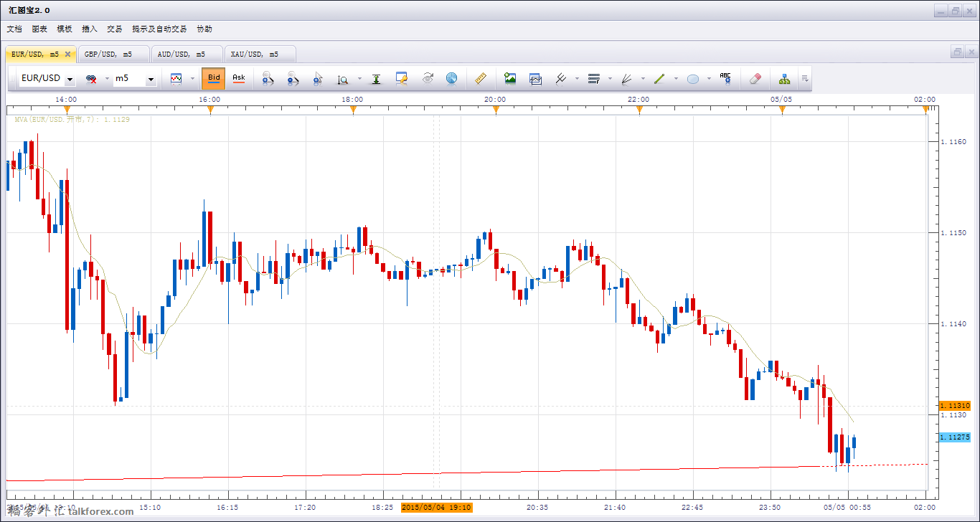Screen dimensions: 980x522
Task: Select the zoom out magnifier tool
Action: pos(293,78)
